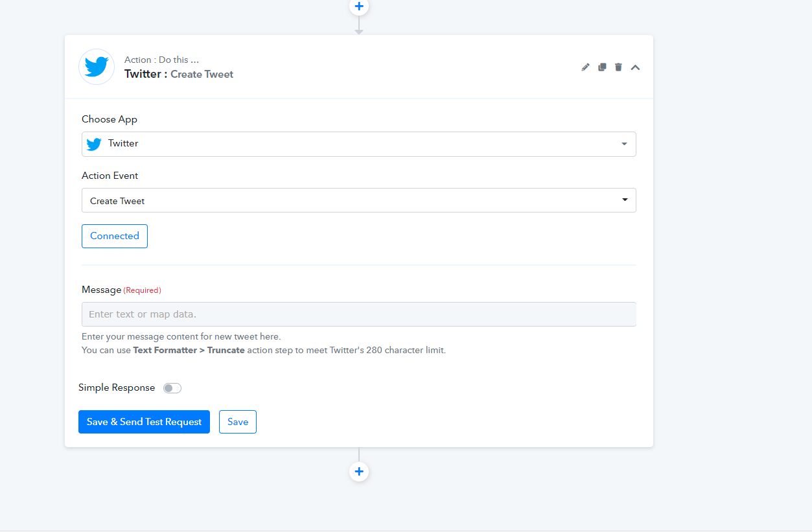Focus the Message input field
812x532 pixels.
pos(359,314)
